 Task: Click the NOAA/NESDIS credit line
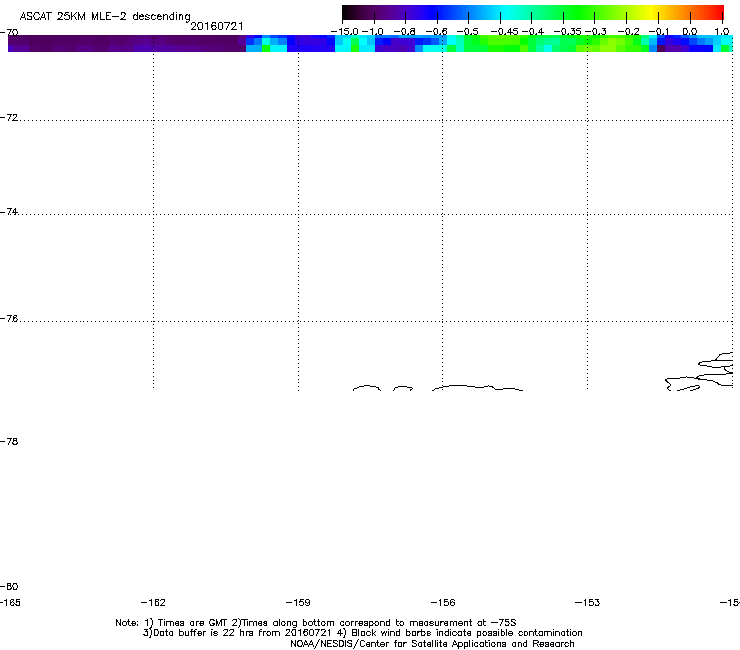tap(432, 643)
